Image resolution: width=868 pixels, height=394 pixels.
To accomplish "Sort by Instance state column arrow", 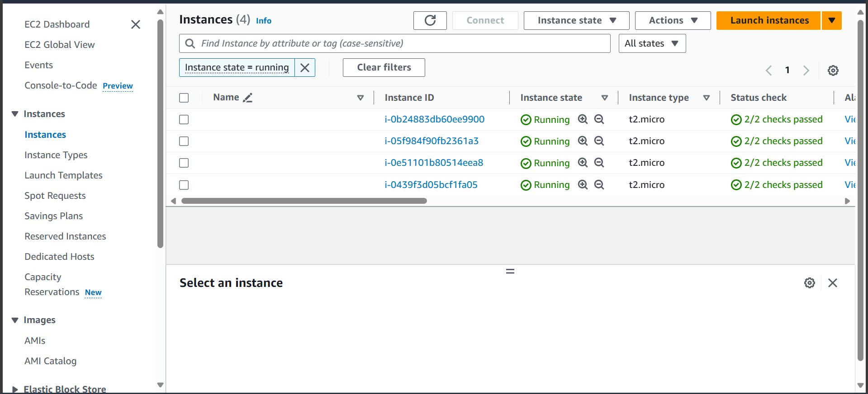I will pos(604,98).
